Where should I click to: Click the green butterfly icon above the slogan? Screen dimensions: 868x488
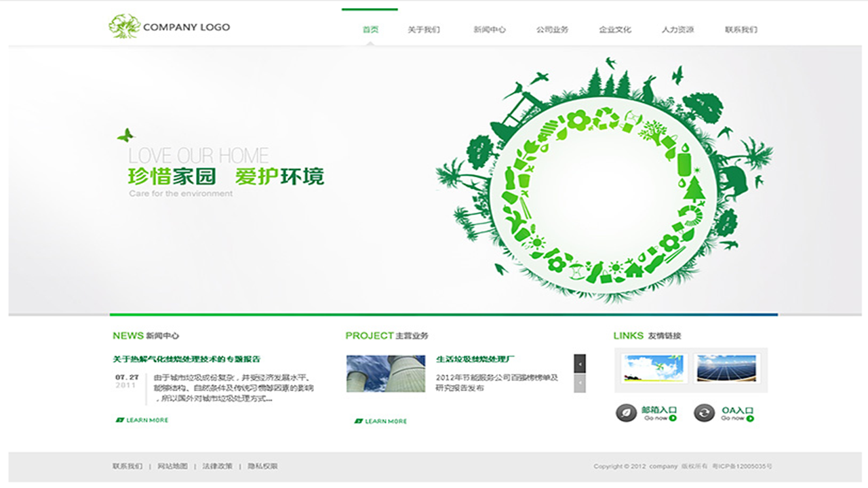[125, 136]
